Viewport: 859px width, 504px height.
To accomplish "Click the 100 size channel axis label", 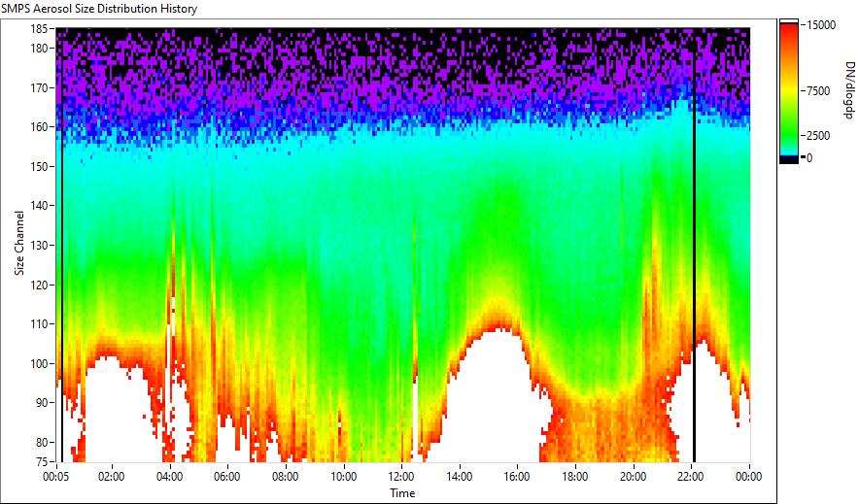I will point(41,363).
